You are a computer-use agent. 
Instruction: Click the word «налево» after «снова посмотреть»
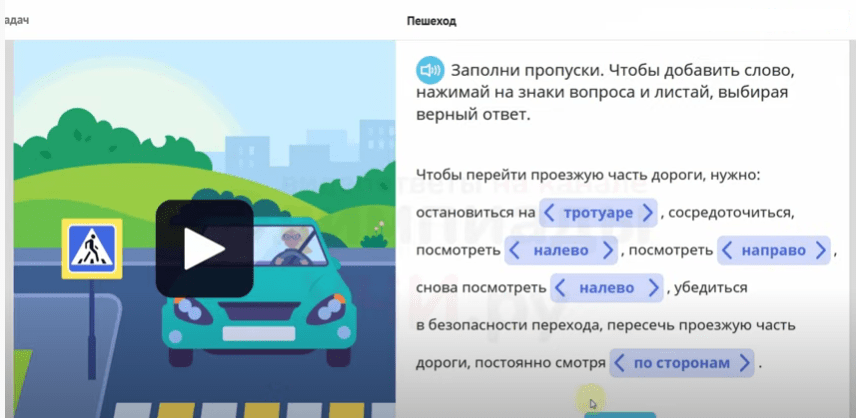pyautogui.click(x=607, y=288)
